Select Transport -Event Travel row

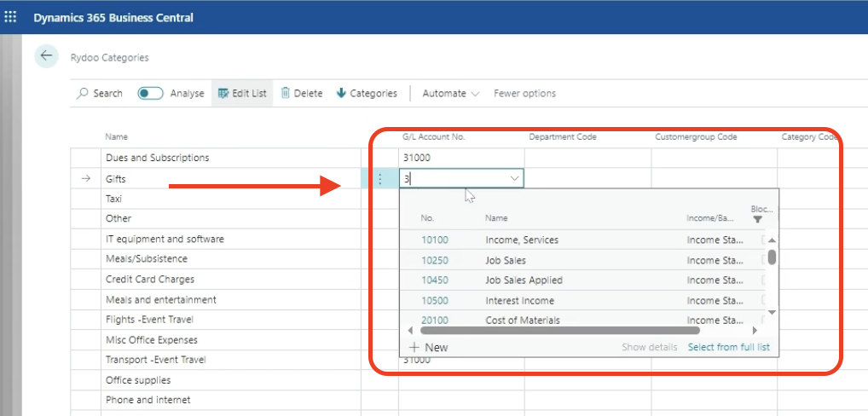(x=155, y=360)
